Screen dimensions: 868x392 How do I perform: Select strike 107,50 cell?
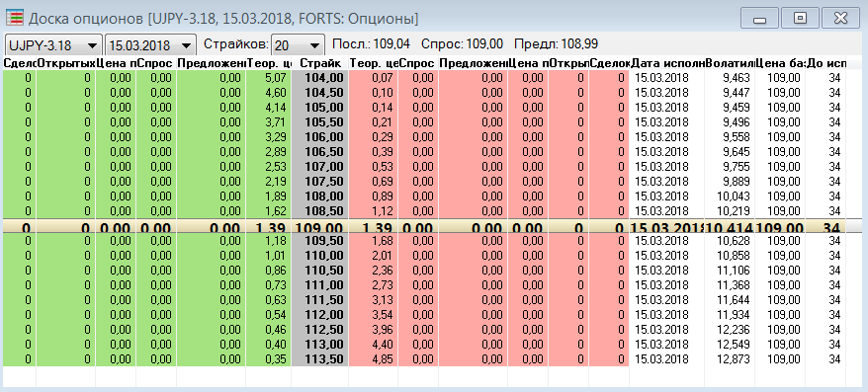coord(319,182)
